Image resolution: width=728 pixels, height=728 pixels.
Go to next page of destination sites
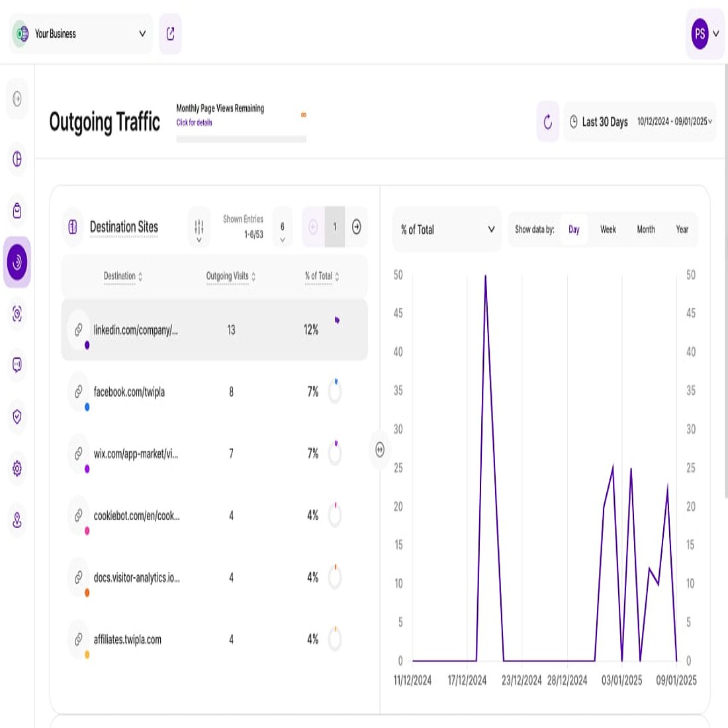pos(356,227)
